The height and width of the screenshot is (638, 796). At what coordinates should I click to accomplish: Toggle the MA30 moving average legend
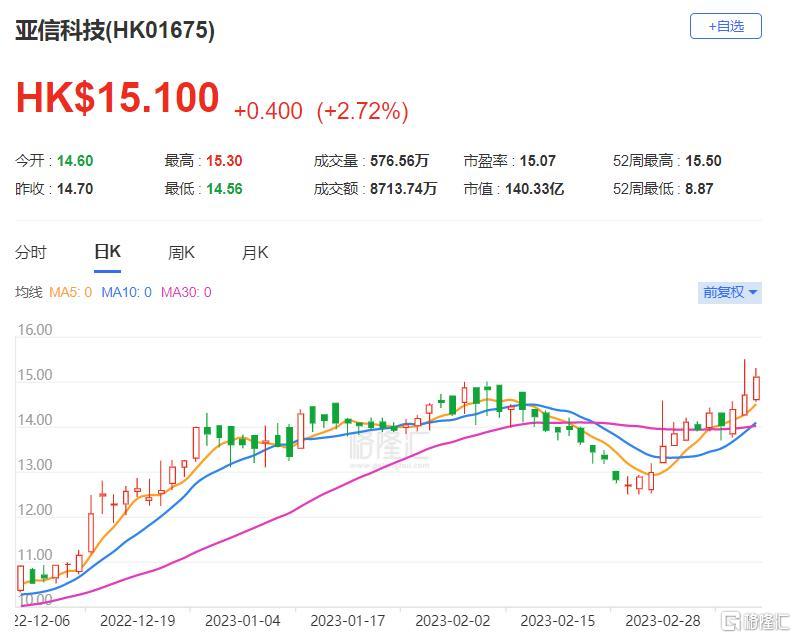(x=186, y=292)
